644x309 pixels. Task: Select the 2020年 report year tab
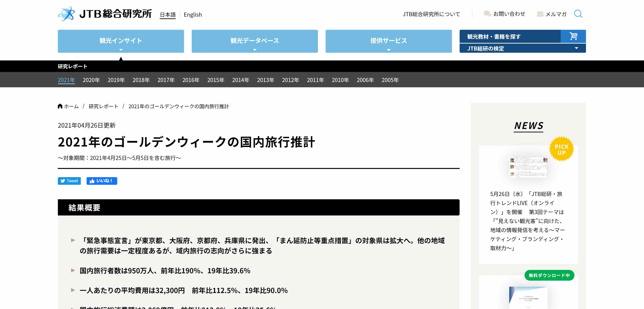pyautogui.click(x=91, y=80)
